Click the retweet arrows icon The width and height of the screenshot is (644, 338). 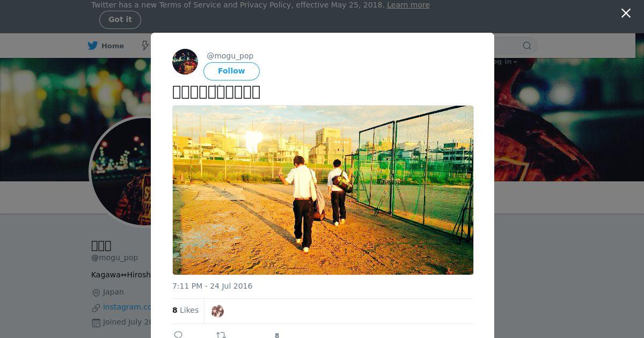[x=221, y=335]
